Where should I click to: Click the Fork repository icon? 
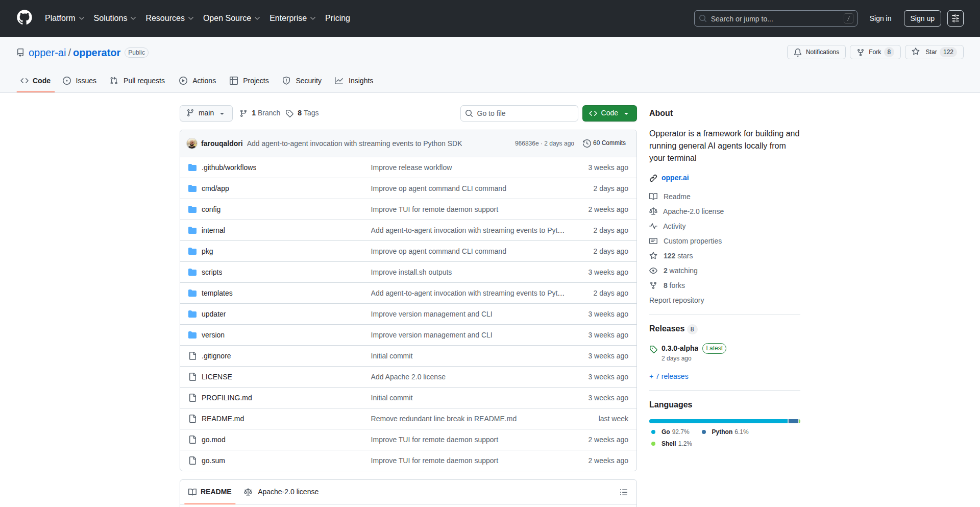pyautogui.click(x=861, y=52)
